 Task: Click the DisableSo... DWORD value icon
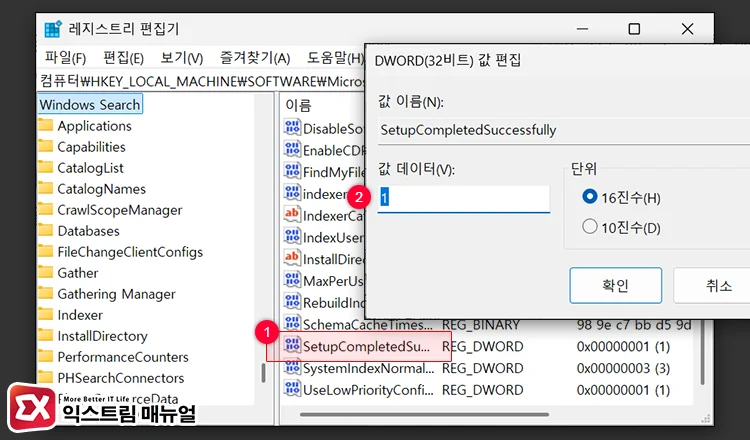[292, 128]
